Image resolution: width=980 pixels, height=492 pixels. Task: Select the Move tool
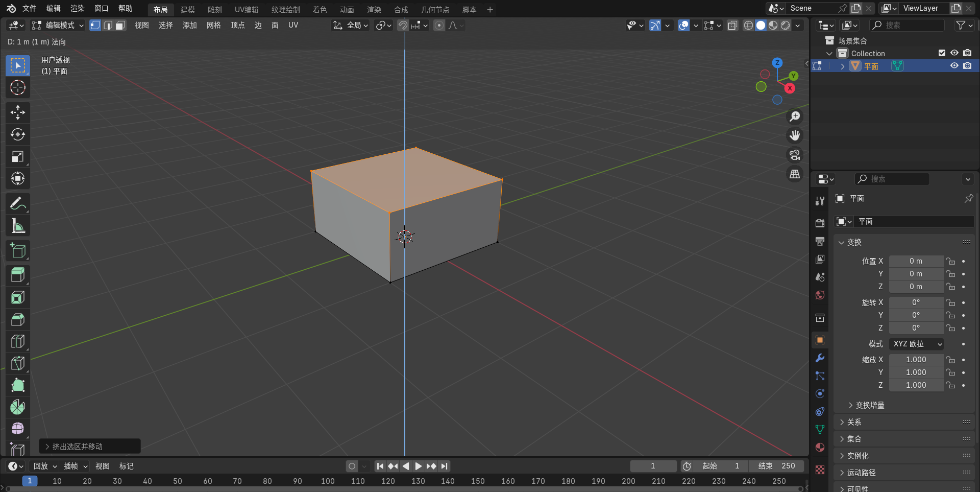18,112
